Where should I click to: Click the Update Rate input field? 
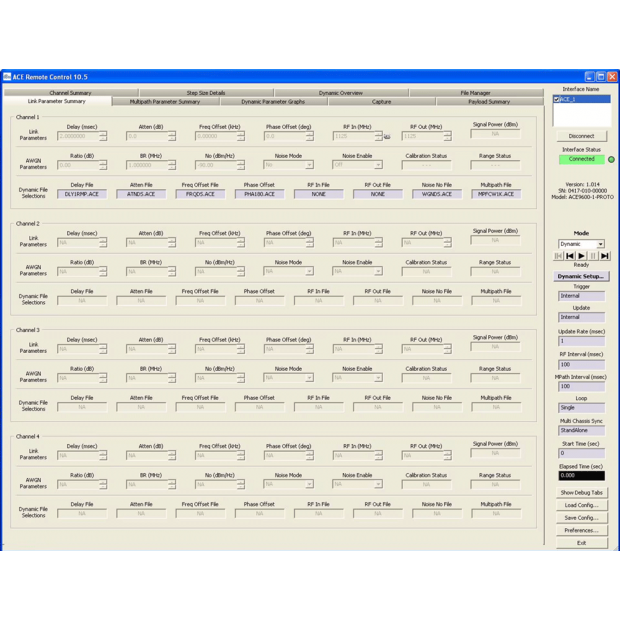581,341
